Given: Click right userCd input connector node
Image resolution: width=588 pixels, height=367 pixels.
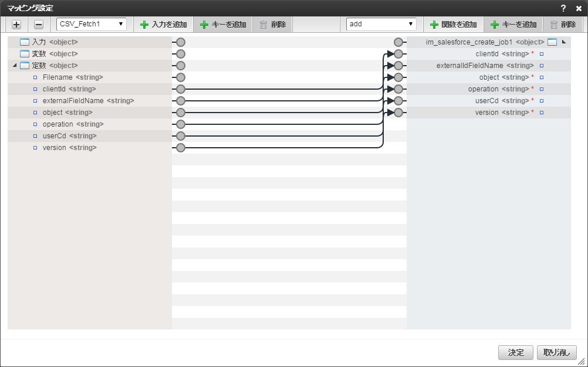Looking at the screenshot, I should [x=398, y=101].
